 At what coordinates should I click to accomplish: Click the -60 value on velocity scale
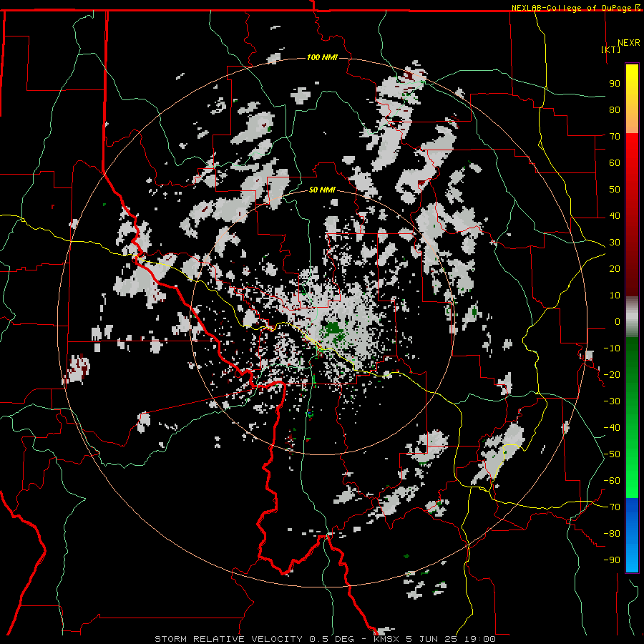pyautogui.click(x=612, y=481)
